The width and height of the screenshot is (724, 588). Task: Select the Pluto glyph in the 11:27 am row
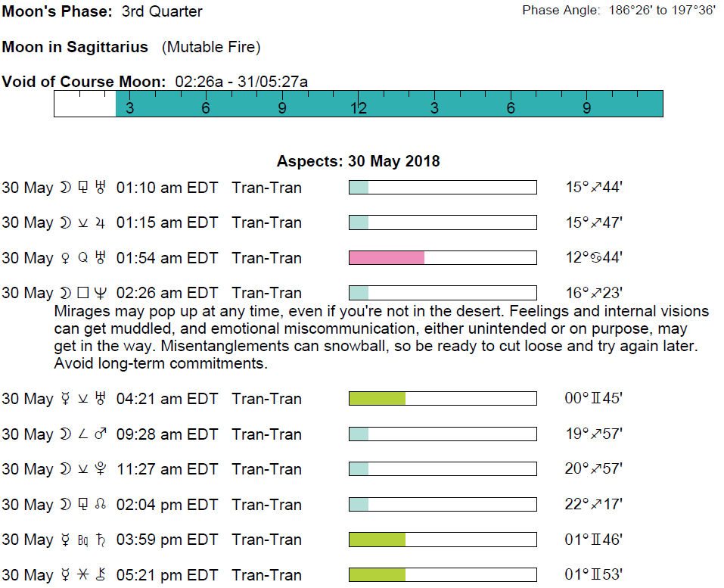pyautogui.click(x=100, y=470)
